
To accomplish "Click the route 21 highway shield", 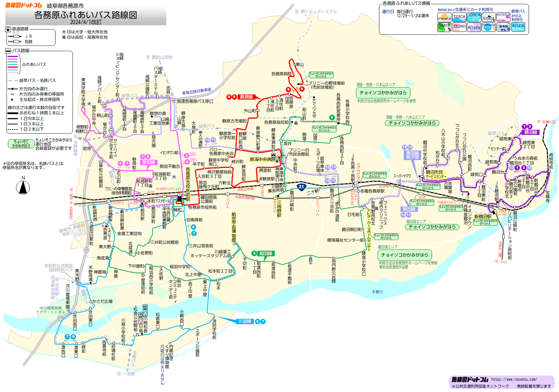I will coord(301,187).
